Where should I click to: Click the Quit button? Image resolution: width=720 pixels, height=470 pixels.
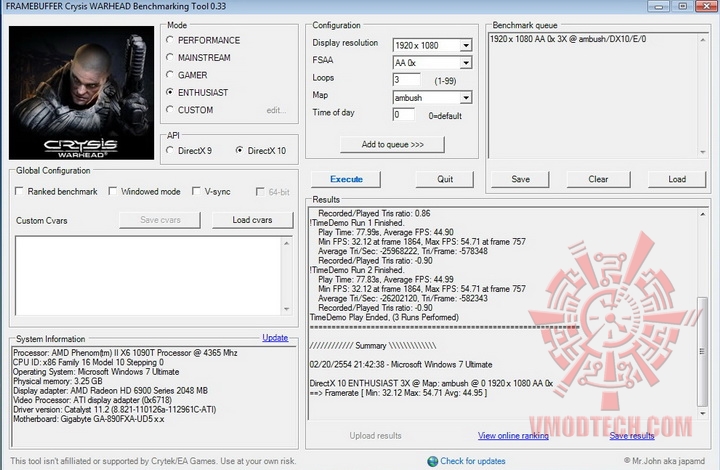(x=444, y=179)
